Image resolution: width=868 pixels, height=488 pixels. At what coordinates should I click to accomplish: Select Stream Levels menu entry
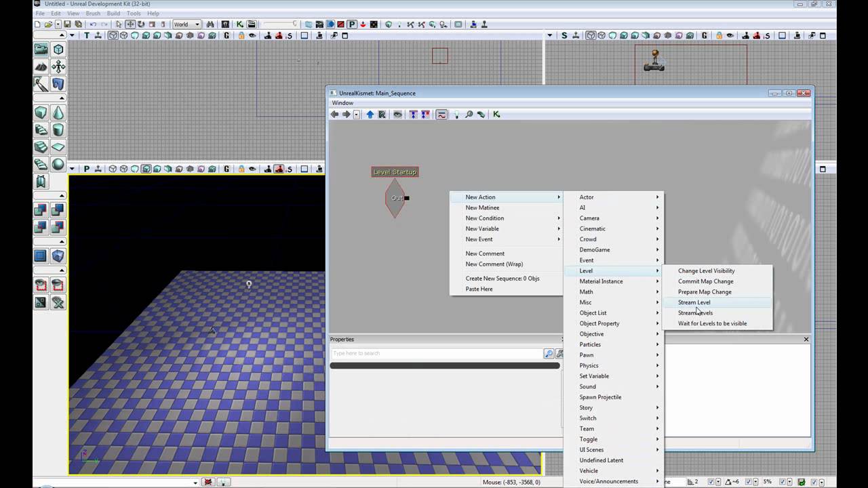pos(717,312)
